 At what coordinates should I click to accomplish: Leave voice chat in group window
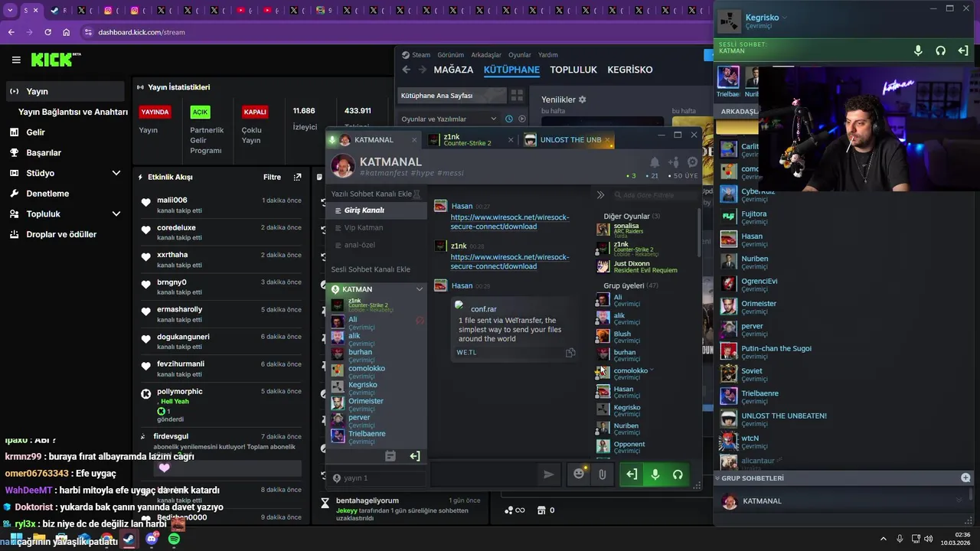click(632, 474)
